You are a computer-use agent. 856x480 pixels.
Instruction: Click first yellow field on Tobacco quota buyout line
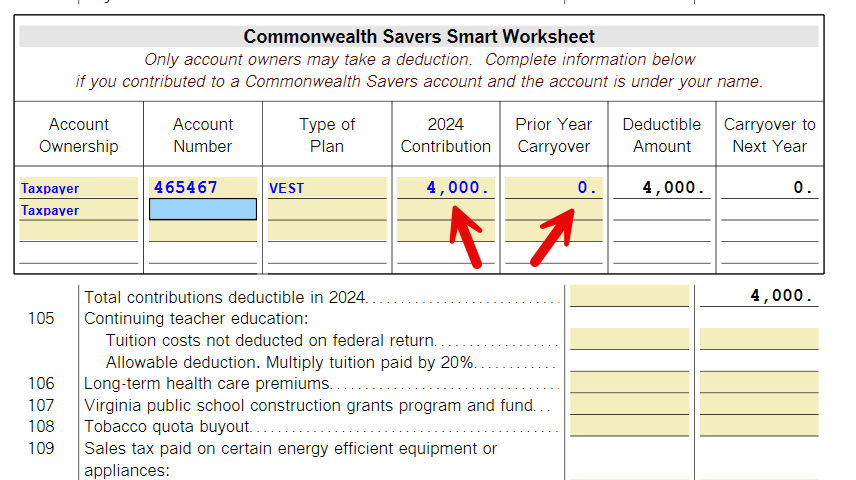click(x=629, y=425)
